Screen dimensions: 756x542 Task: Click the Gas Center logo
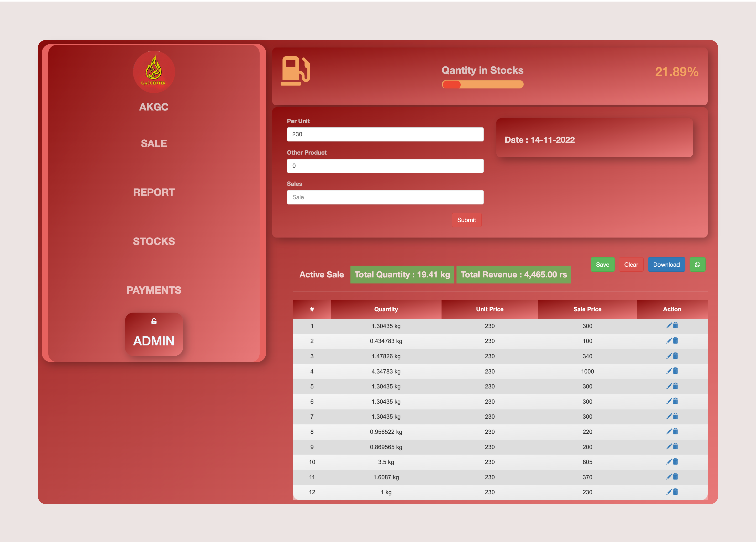click(x=154, y=72)
